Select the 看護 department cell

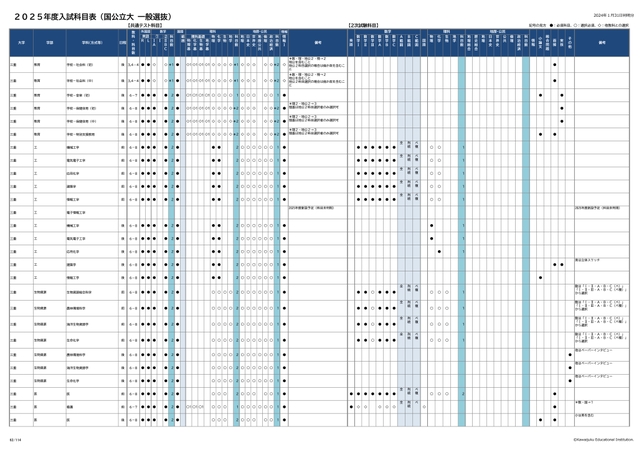[x=70, y=407]
